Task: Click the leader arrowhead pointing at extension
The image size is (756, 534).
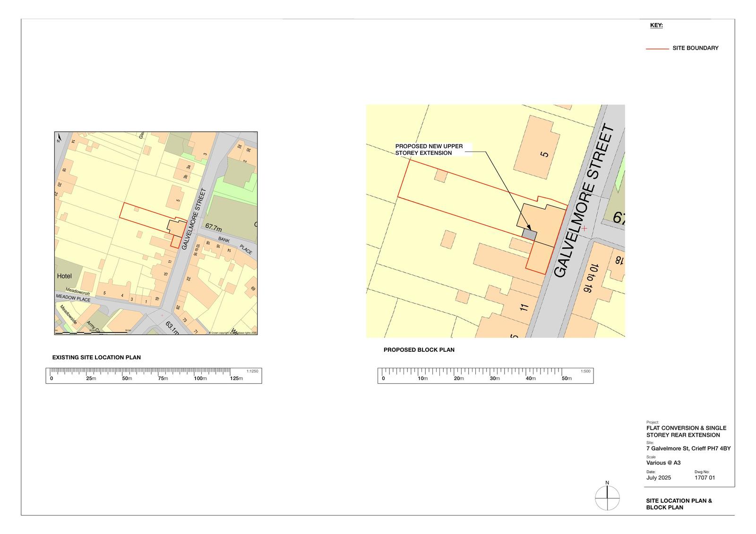Action: [528, 228]
